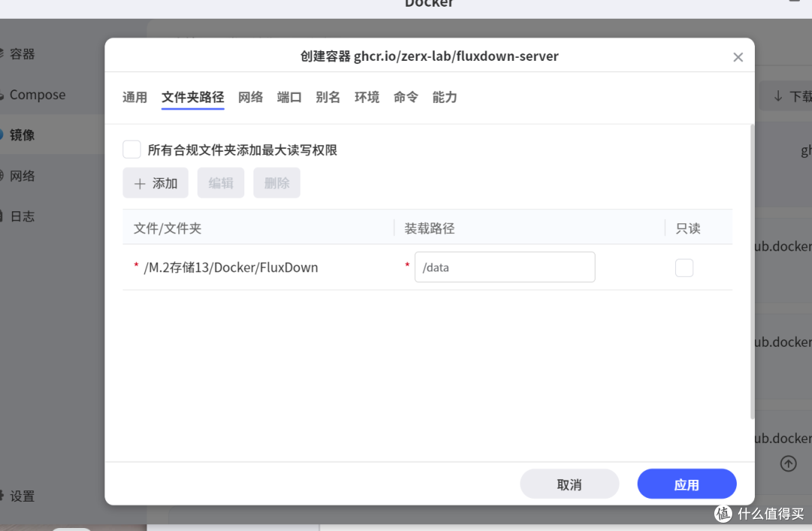Enable max read-write permission for all folders

pyautogui.click(x=132, y=150)
